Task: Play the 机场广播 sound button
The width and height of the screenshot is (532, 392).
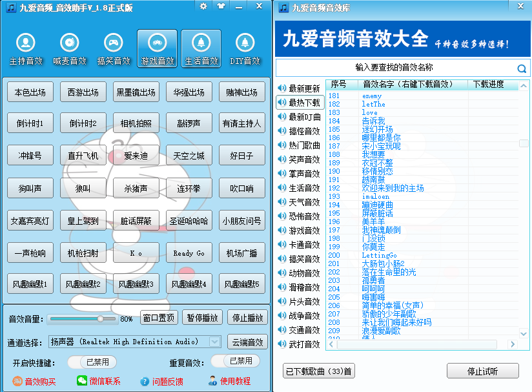Action: [242, 253]
